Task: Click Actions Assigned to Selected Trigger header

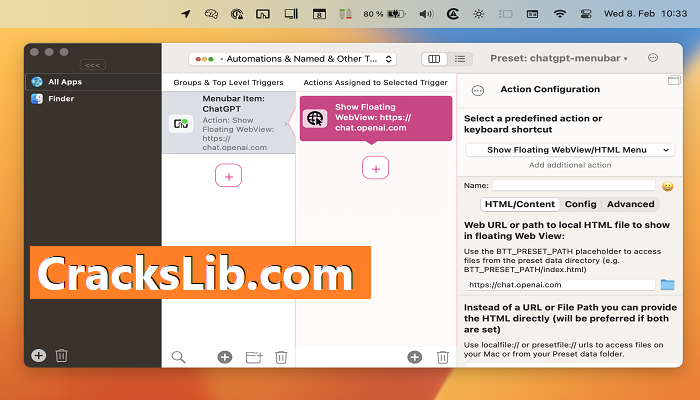Action: (x=375, y=83)
